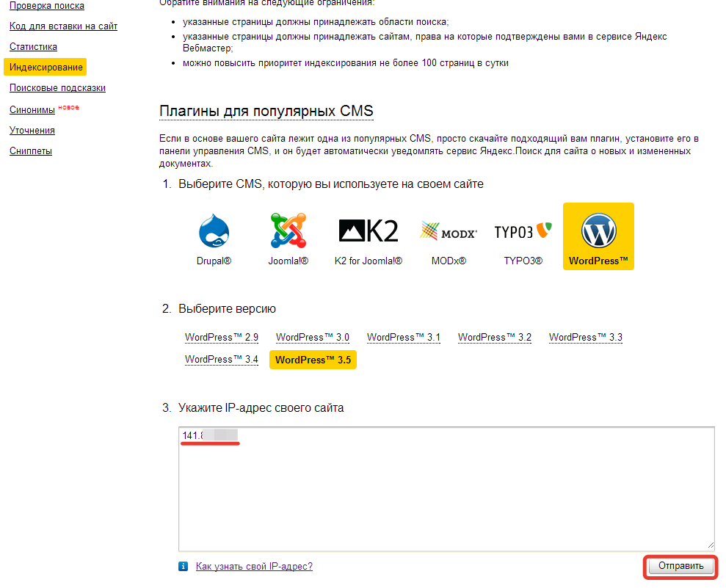
Task: Open the 'Сниппеты' sidebar section
Action: click(31, 151)
